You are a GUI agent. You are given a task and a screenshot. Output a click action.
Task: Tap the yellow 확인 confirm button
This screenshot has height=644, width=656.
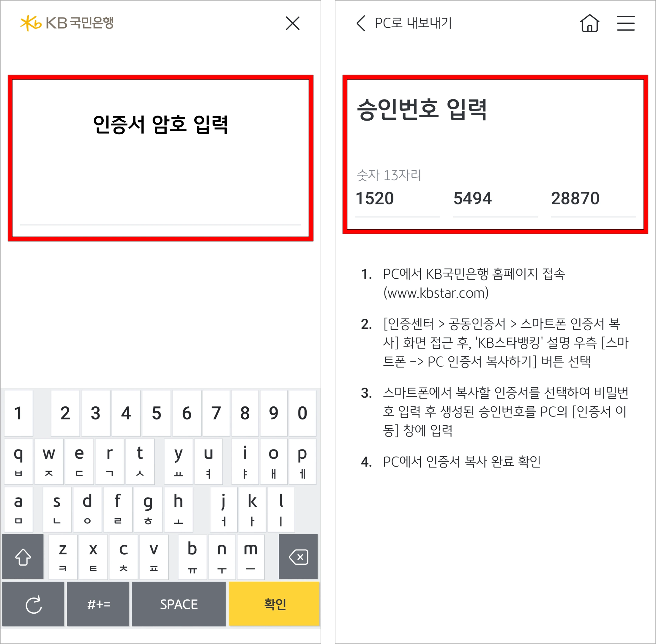[274, 604]
